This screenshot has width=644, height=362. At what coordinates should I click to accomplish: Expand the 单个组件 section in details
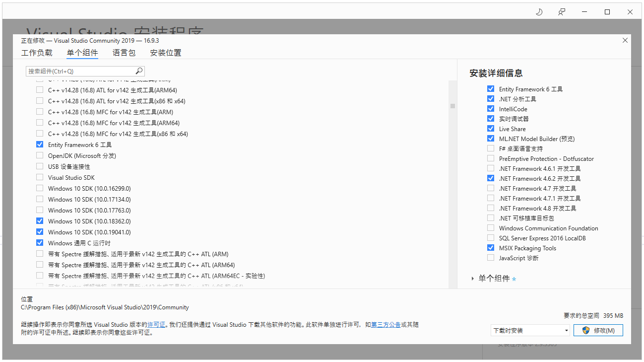point(472,279)
